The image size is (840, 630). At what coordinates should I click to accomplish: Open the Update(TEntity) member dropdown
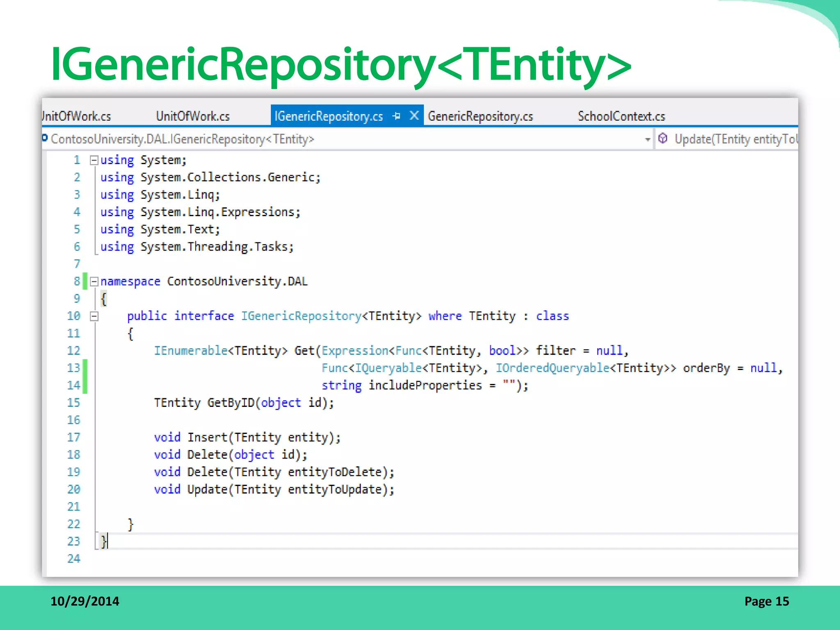(727, 139)
